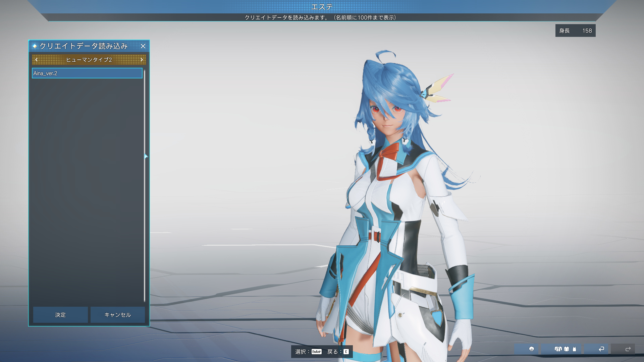
Task: Select the Aina_ver.2 data entry
Action: coord(87,73)
